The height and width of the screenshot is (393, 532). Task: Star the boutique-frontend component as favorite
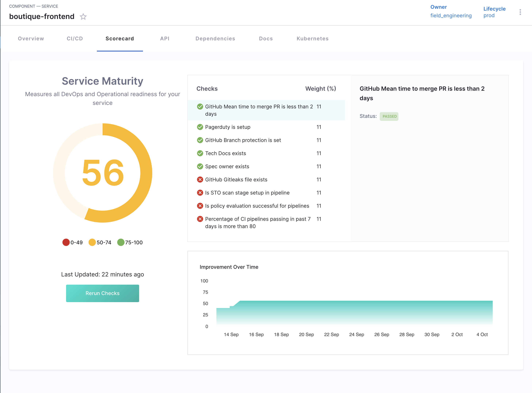tap(83, 17)
